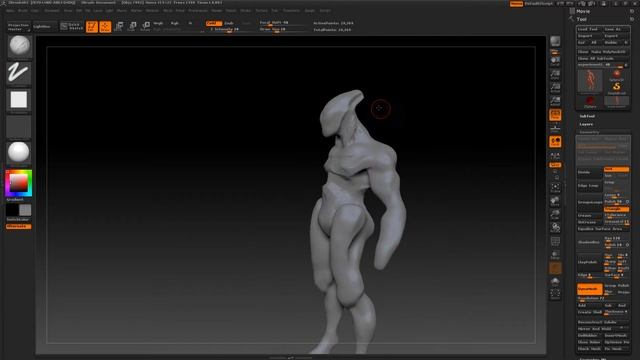The image size is (640, 360).
Task: Click Movie palette dock icon
Action: pyautogui.click(x=632, y=11)
